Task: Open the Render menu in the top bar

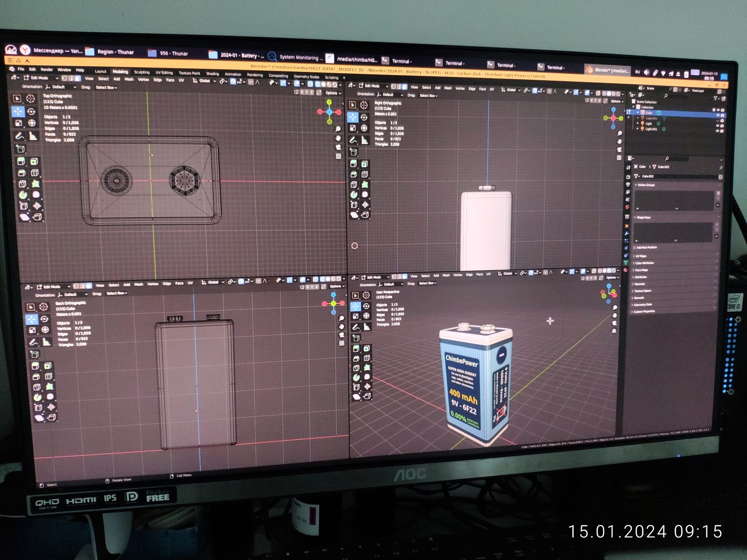Action: 47,70
